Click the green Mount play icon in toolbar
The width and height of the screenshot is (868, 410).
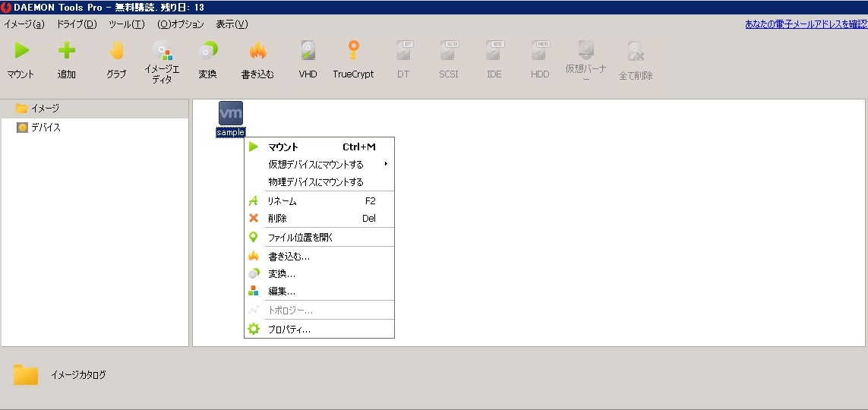tap(21, 51)
